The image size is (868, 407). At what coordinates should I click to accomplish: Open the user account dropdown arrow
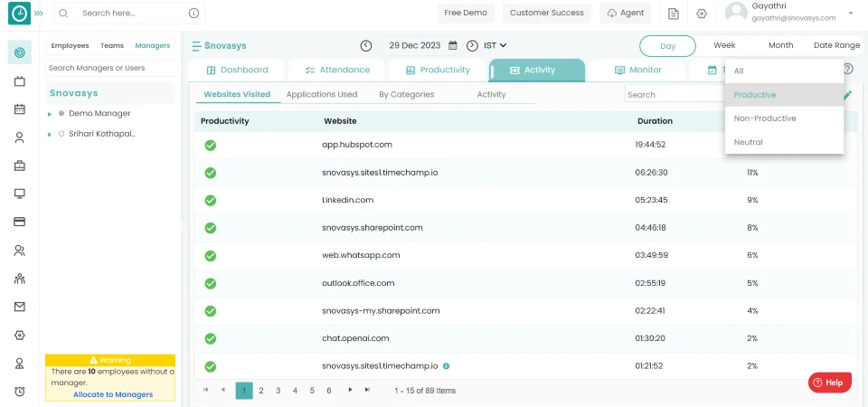850,13
